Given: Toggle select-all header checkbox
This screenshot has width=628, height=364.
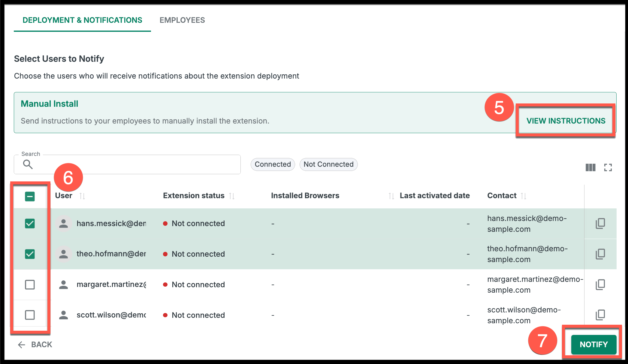Looking at the screenshot, I should 30,197.
